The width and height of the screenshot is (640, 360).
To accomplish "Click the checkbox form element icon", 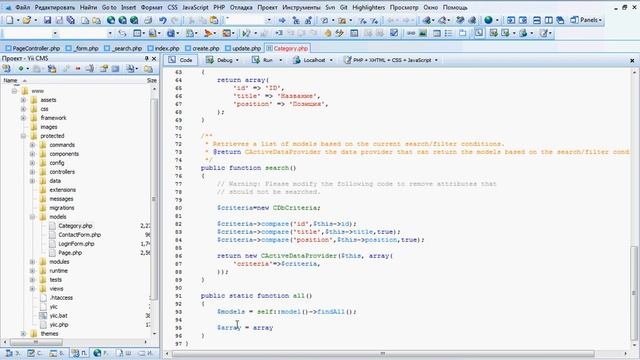I will pyautogui.click(x=394, y=33).
